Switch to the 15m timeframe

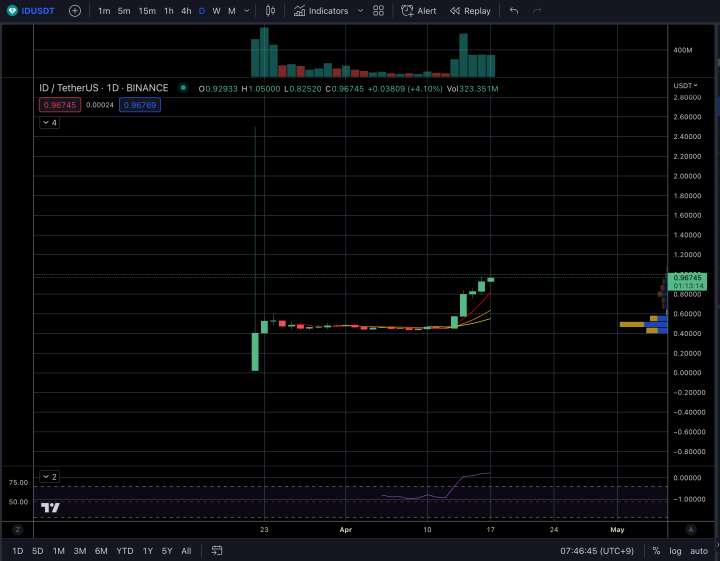click(x=147, y=11)
